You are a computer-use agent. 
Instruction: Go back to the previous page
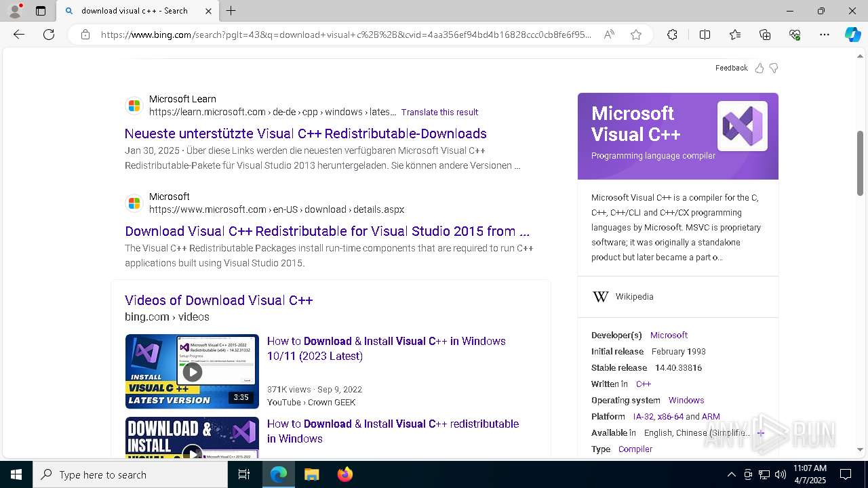click(x=19, y=35)
